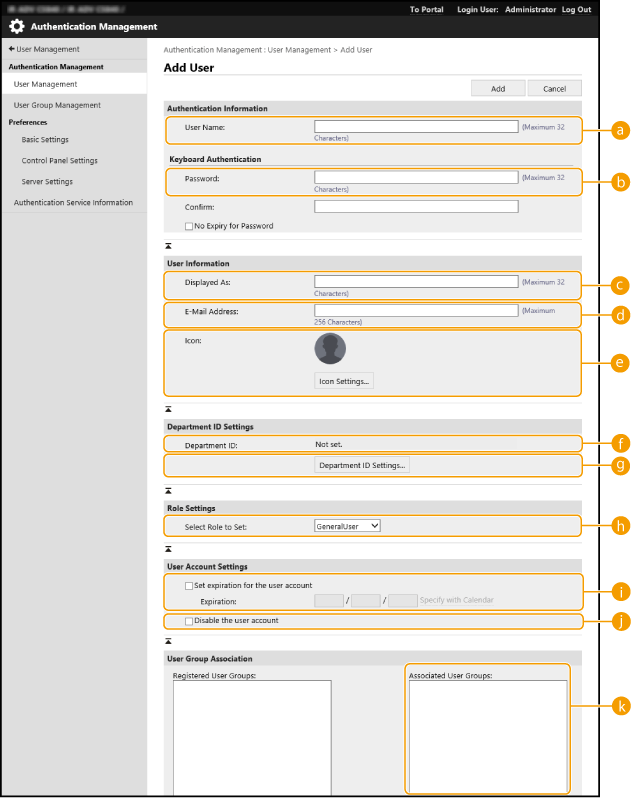Enable No Expiry for Password
Viewport: 633px width, 798px height.
189,226
